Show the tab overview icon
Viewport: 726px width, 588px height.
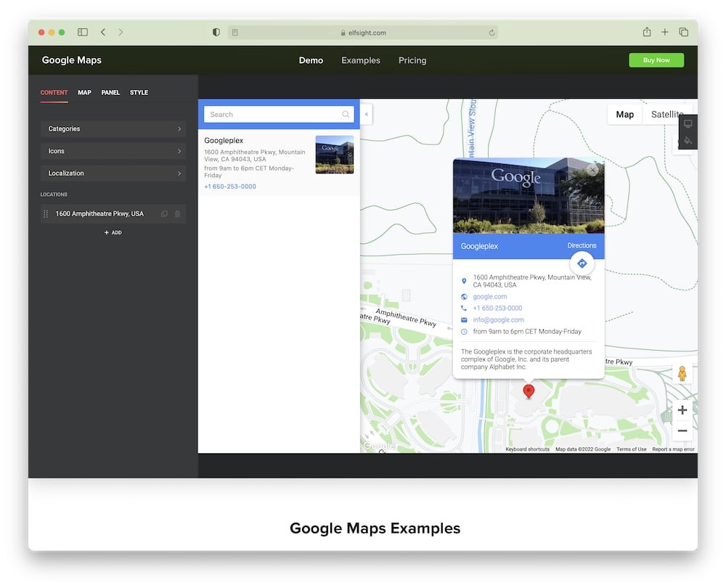coord(683,32)
